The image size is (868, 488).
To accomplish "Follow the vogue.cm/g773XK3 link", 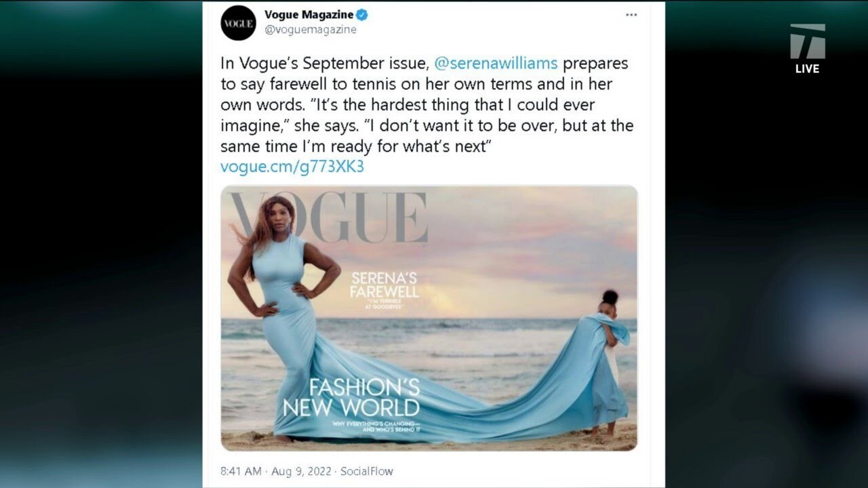I will tap(292, 167).
